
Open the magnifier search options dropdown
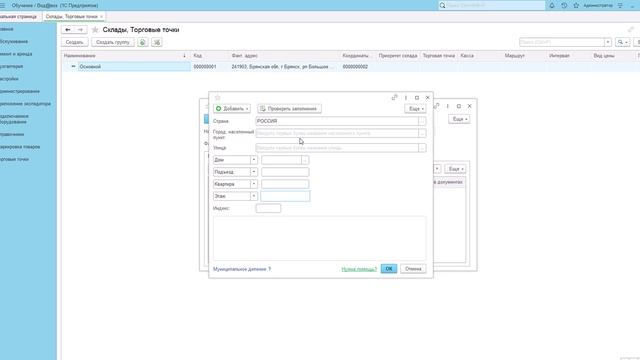622,42
